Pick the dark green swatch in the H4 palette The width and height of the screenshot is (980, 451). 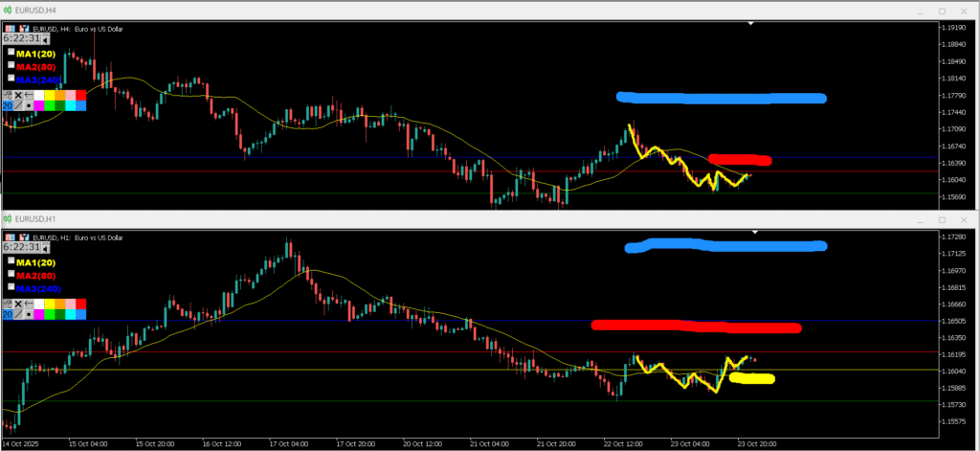coord(60,105)
